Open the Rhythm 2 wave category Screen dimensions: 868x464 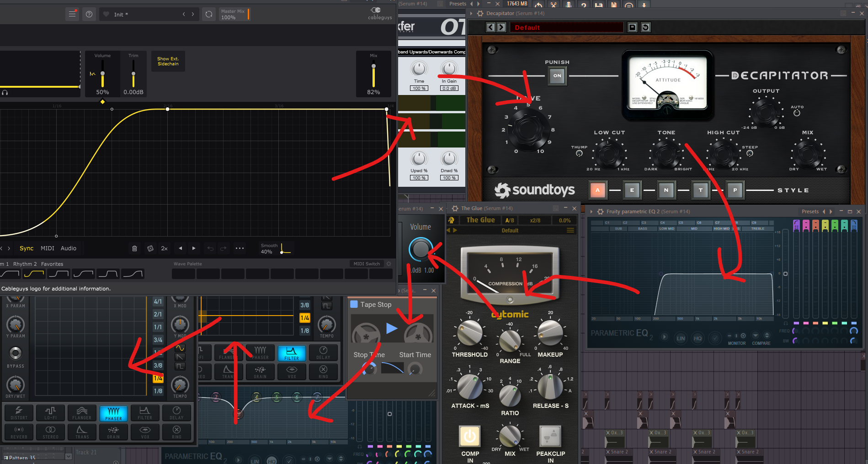(x=25, y=264)
